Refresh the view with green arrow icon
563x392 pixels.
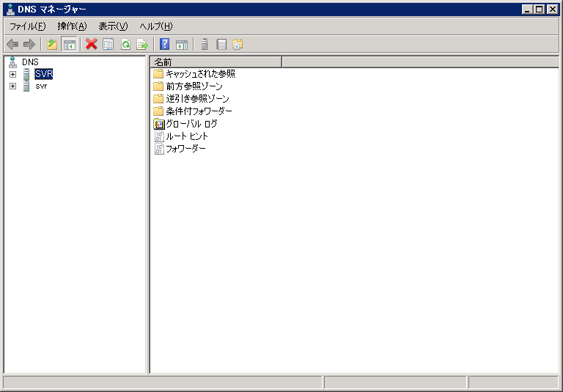pos(125,45)
